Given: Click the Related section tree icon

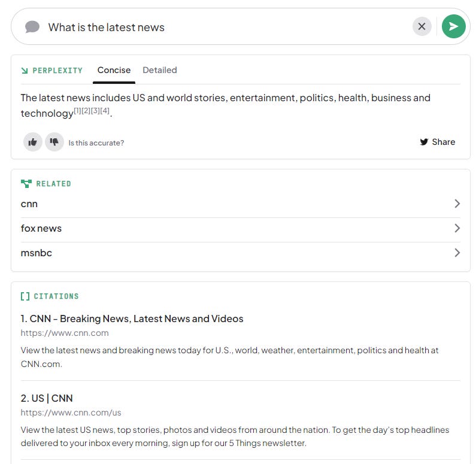Looking at the screenshot, I should tap(26, 184).
